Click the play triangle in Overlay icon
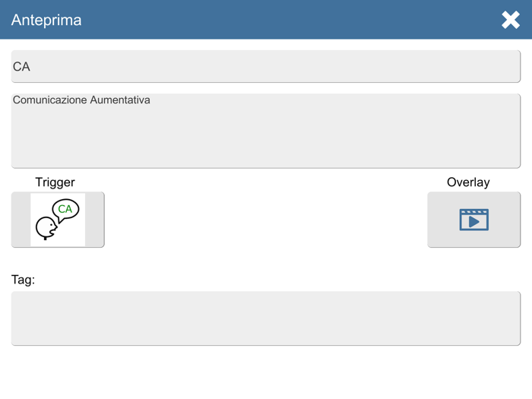532x399 pixels. pyautogui.click(x=474, y=222)
